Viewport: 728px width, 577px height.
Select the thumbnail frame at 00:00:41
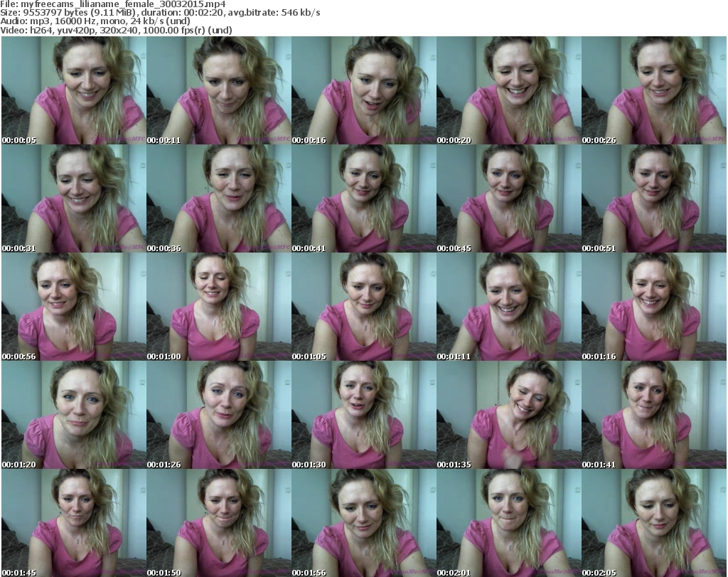(x=363, y=198)
